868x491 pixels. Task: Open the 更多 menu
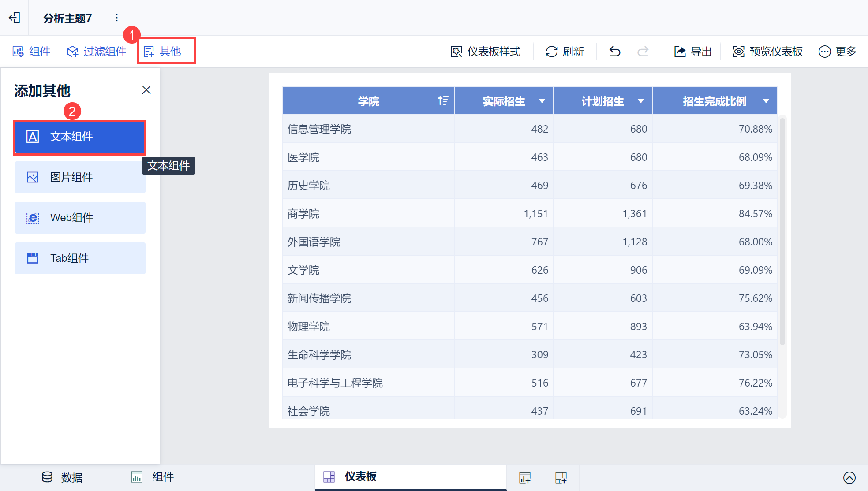pyautogui.click(x=837, y=52)
